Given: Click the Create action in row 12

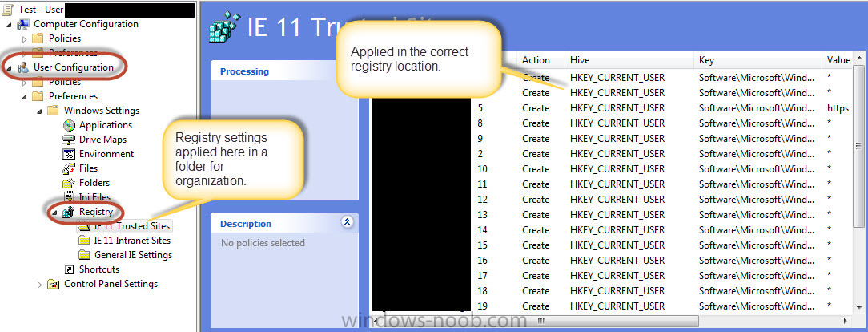Looking at the screenshot, I should pos(536,200).
